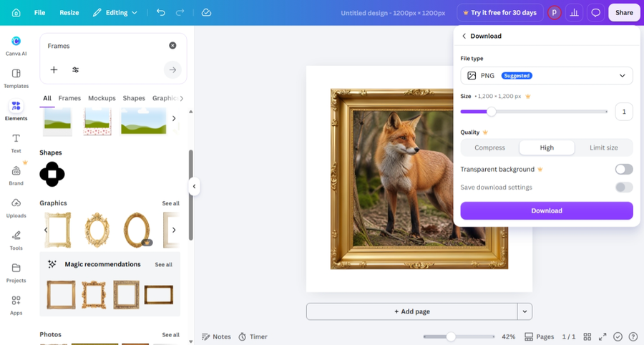Viewport: 644px width, 345px height.
Task: Show next Graphics row items
Action: (x=174, y=230)
